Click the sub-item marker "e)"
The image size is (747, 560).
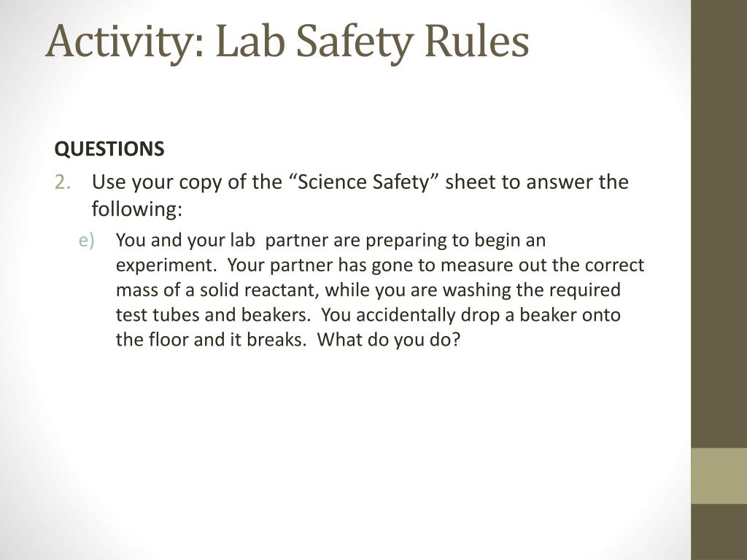click(x=86, y=241)
